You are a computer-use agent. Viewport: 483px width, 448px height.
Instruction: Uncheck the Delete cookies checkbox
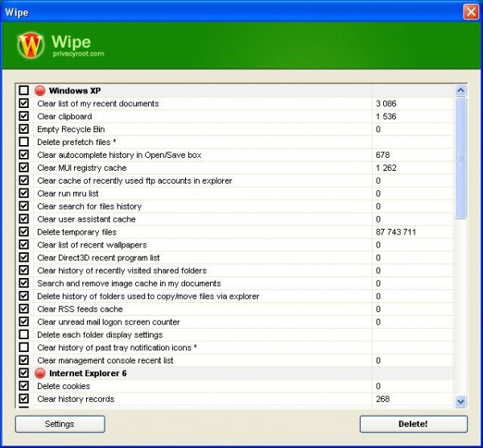(23, 386)
